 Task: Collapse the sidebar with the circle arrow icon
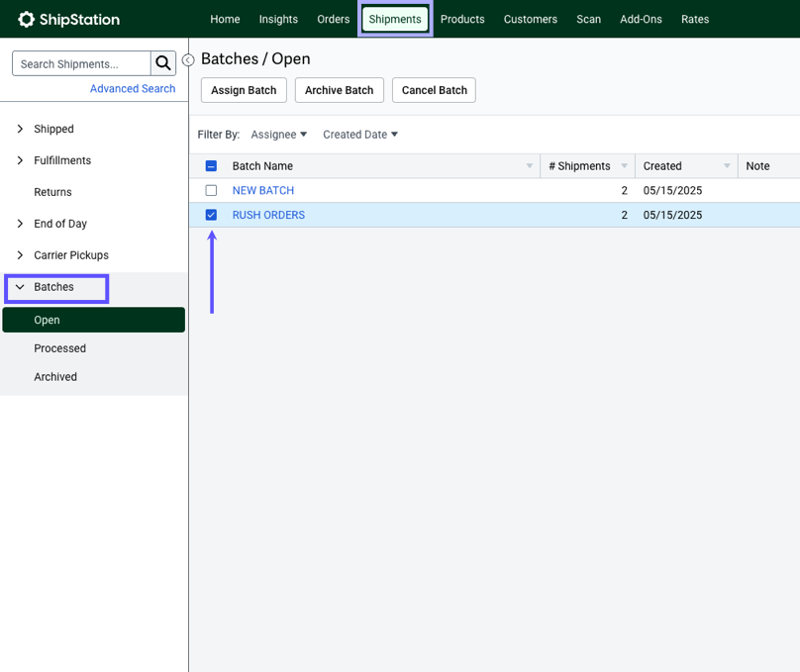coord(188,60)
